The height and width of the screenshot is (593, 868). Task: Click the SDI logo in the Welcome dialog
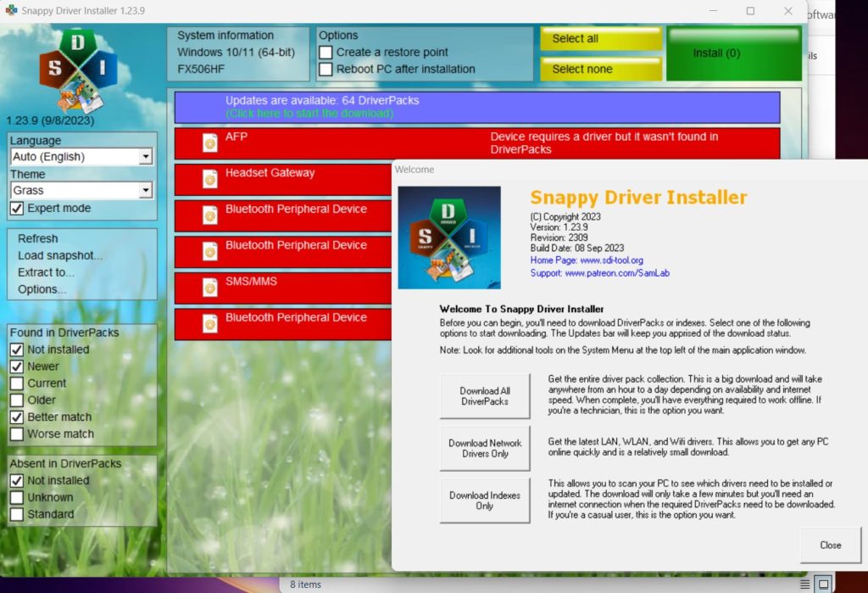pos(449,236)
